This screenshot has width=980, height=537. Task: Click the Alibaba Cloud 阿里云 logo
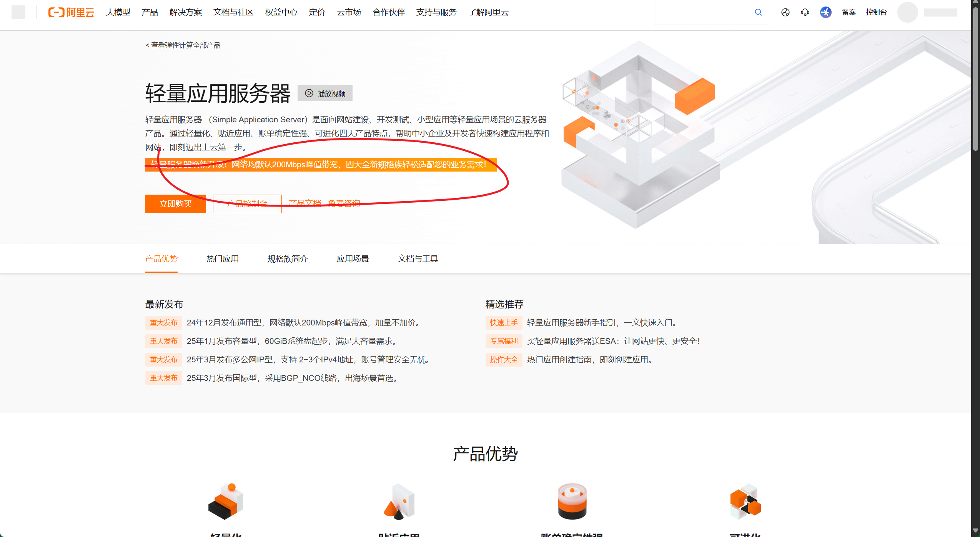(x=71, y=12)
